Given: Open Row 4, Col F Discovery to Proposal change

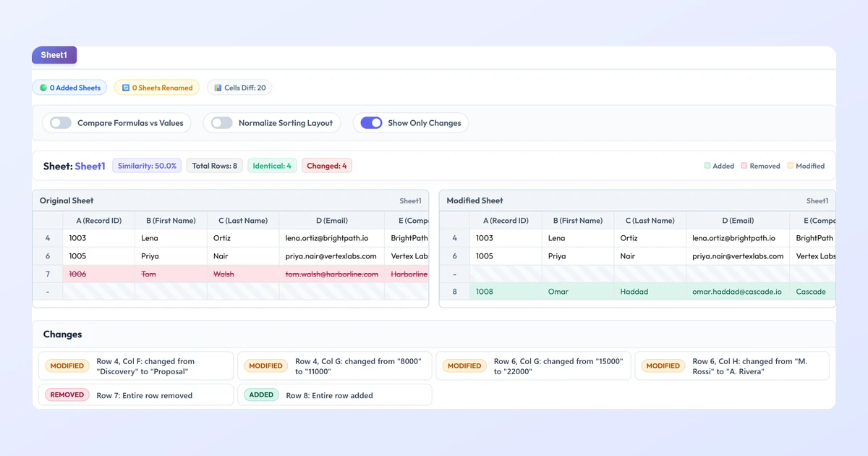Looking at the screenshot, I should point(136,366).
